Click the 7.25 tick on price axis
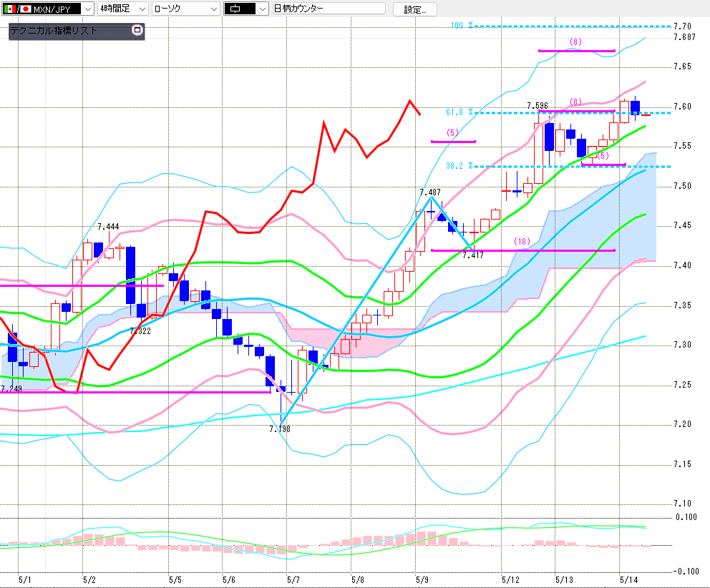Image resolution: width=710 pixels, height=588 pixels. tap(682, 385)
